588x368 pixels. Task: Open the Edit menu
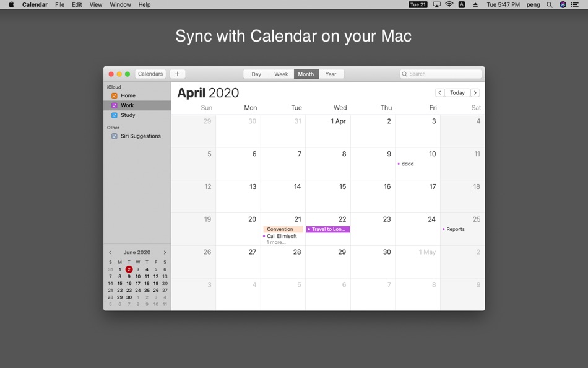(x=77, y=4)
